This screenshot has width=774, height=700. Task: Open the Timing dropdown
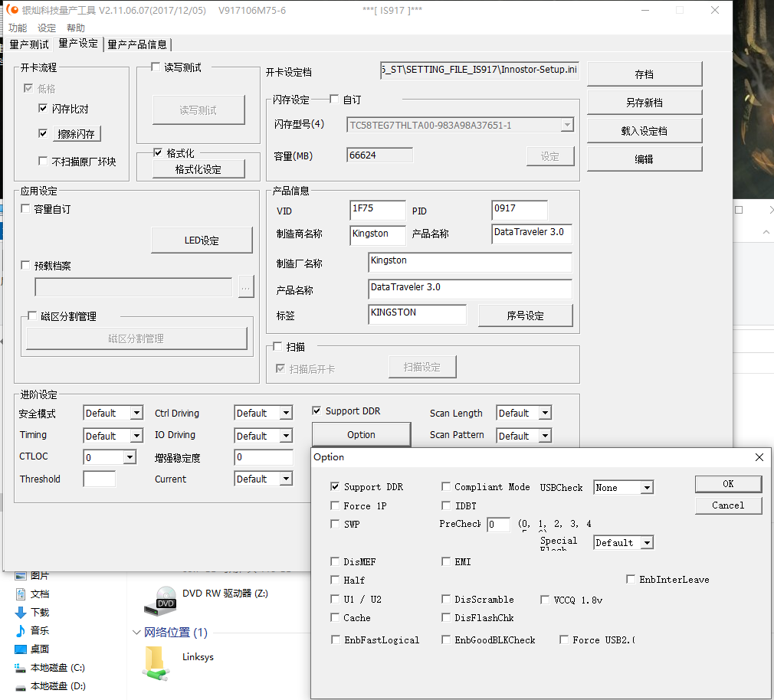tap(136, 436)
